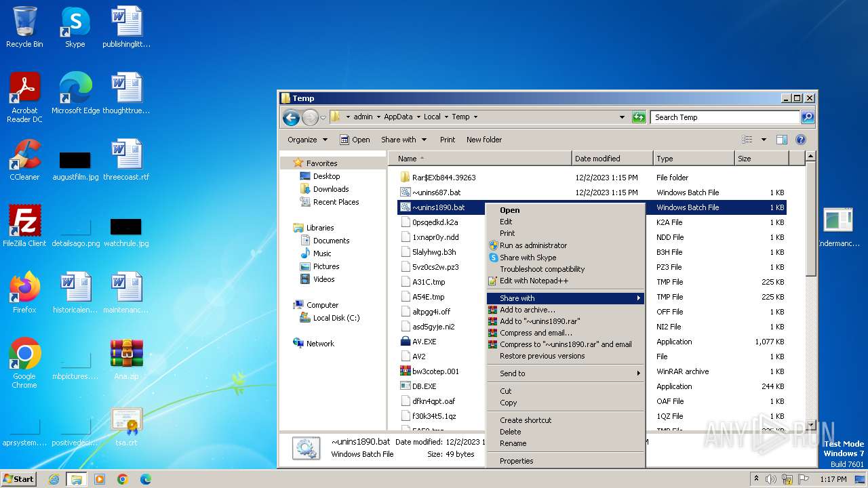Sort by the Size column header

pyautogui.click(x=762, y=159)
